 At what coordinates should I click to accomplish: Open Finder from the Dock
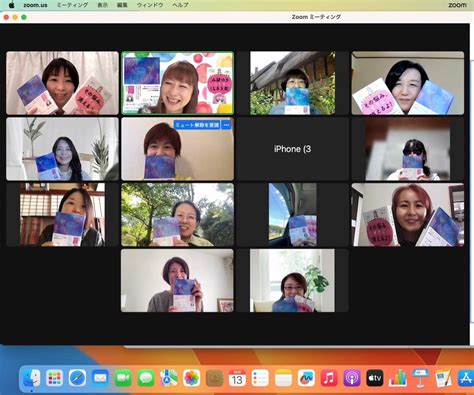[31, 378]
